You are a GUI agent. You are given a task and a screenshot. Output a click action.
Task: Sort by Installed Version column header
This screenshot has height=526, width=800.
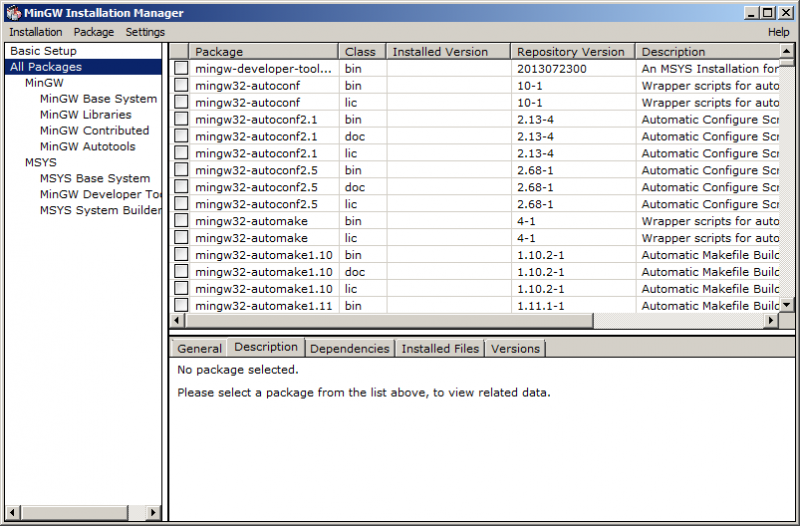[x=448, y=52]
